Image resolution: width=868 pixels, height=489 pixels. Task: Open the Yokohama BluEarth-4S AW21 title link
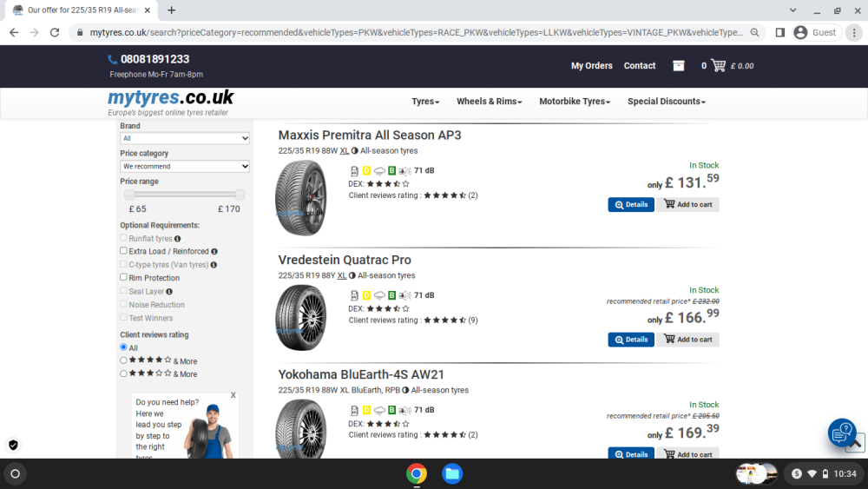click(361, 375)
